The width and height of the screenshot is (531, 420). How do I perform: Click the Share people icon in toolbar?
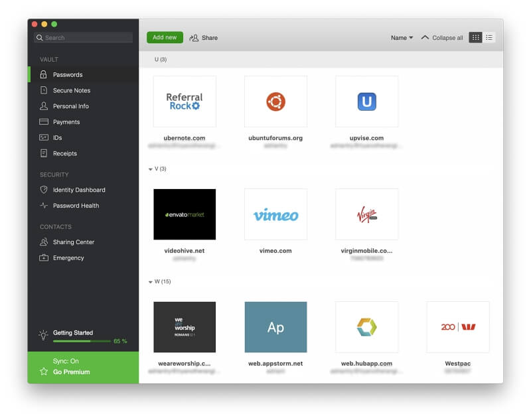coord(194,38)
